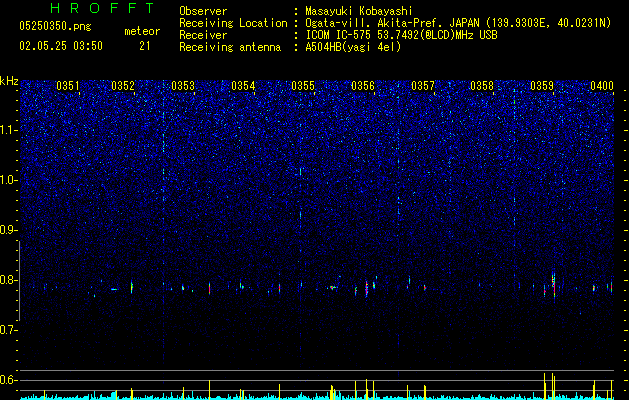Click the 0359 time marker
This screenshot has width=629, height=400.
tap(542, 86)
